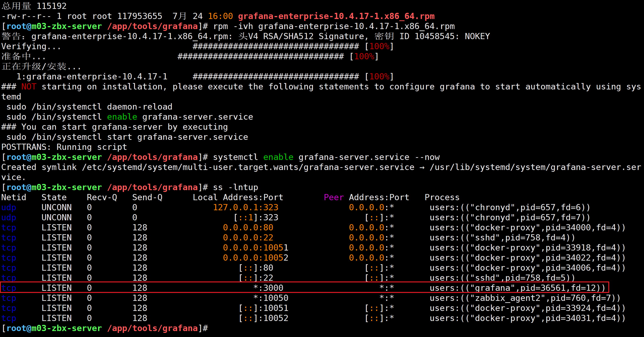Click the 'Process' column header
The width and height of the screenshot is (644, 337).
tap(442, 197)
